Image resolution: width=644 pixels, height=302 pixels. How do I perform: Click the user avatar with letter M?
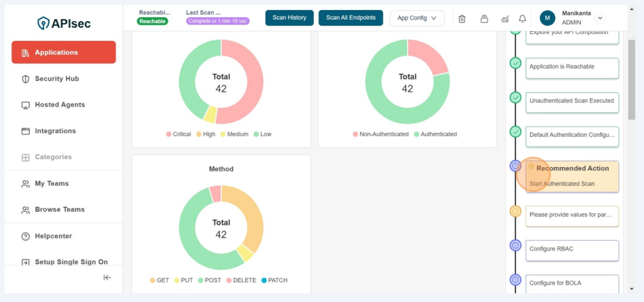[548, 18]
